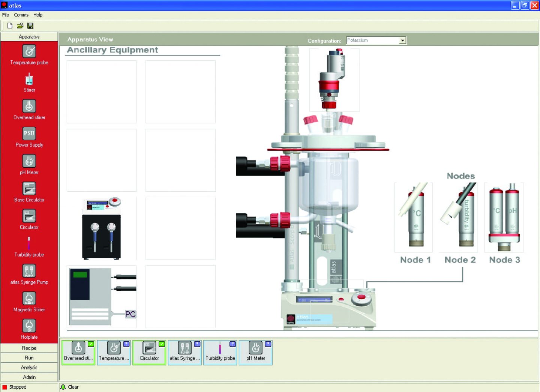The width and height of the screenshot is (540, 392).
Task: Select the Base Circulator icon
Action: coord(29,189)
